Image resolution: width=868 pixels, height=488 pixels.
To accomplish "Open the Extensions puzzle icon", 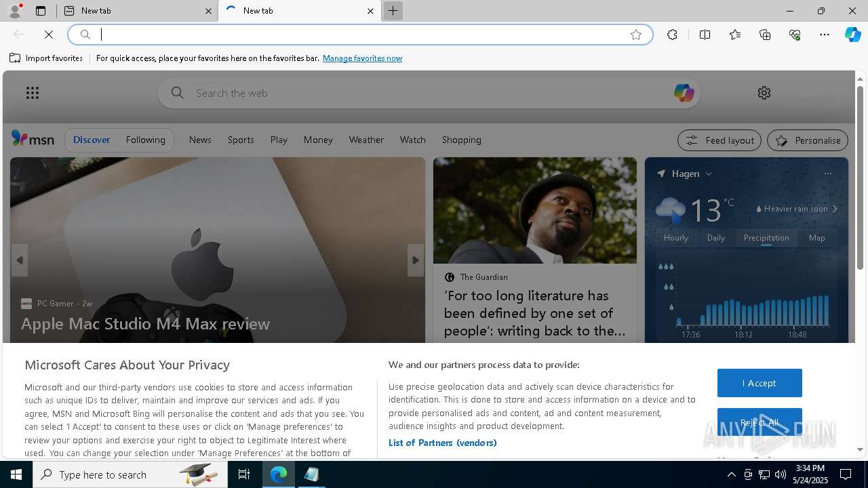I will coord(672,35).
